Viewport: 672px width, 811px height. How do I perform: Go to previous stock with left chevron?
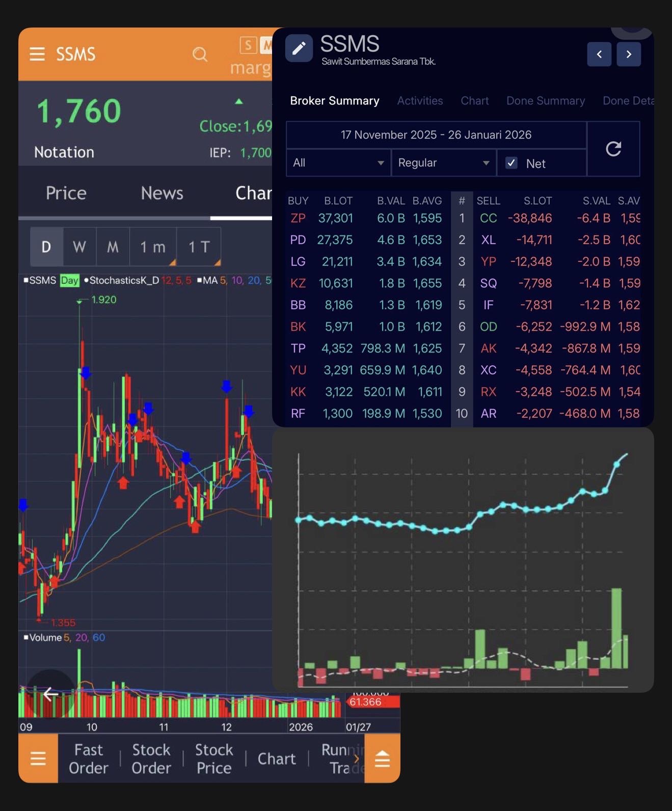599,54
